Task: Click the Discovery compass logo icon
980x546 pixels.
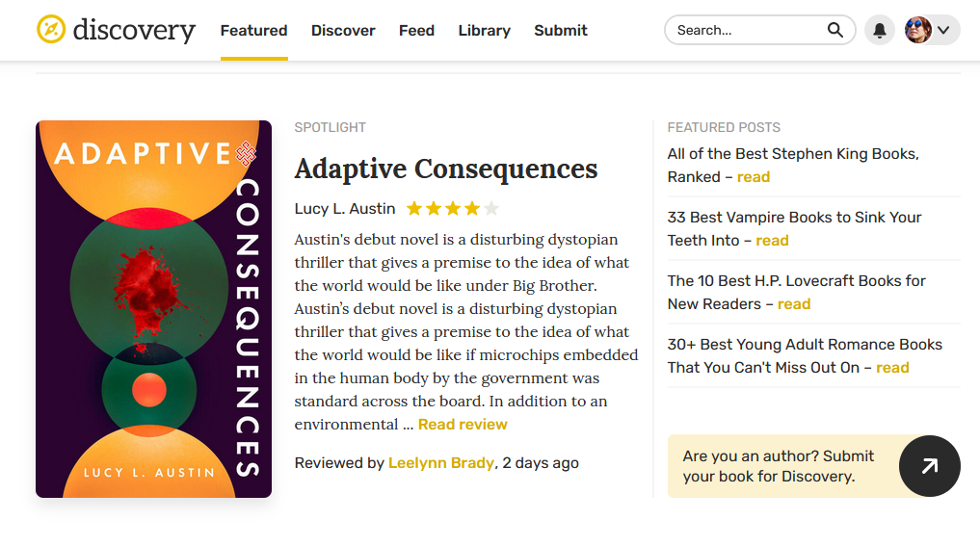Action: pyautogui.click(x=51, y=30)
